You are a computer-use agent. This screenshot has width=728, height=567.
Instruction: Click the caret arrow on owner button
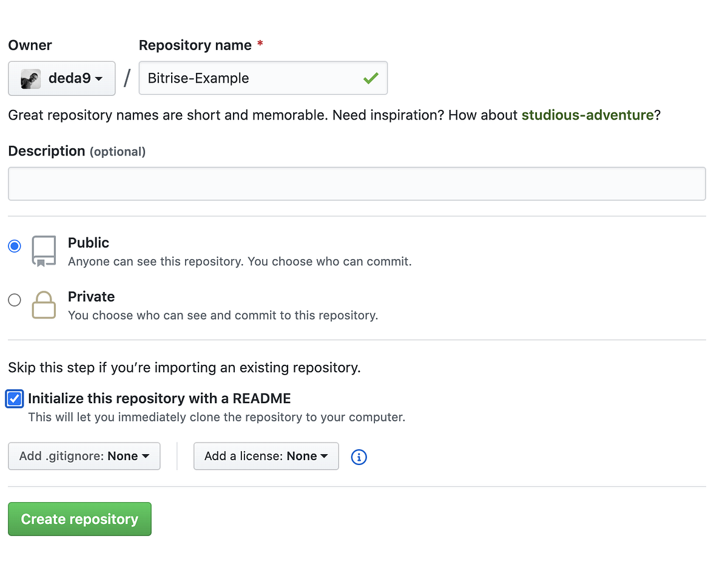pyautogui.click(x=99, y=79)
